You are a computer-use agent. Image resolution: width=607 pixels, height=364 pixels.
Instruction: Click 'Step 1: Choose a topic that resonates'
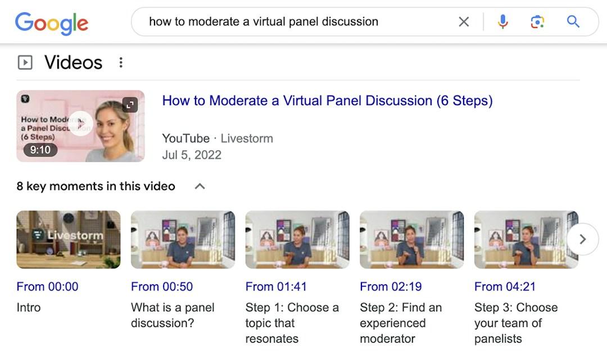[x=292, y=323]
